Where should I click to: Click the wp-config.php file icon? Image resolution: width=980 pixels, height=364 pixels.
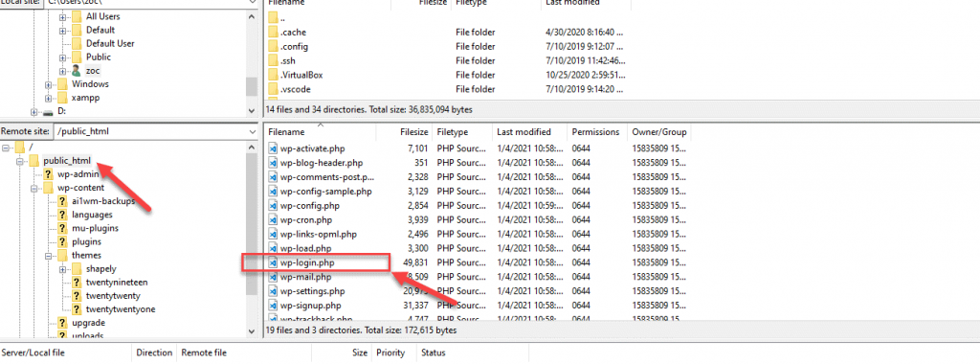273,206
